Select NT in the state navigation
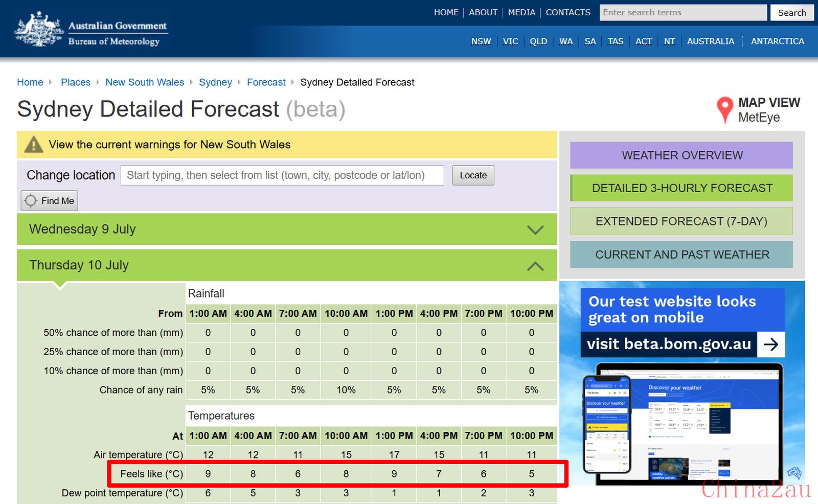The width and height of the screenshot is (818, 504). point(669,41)
